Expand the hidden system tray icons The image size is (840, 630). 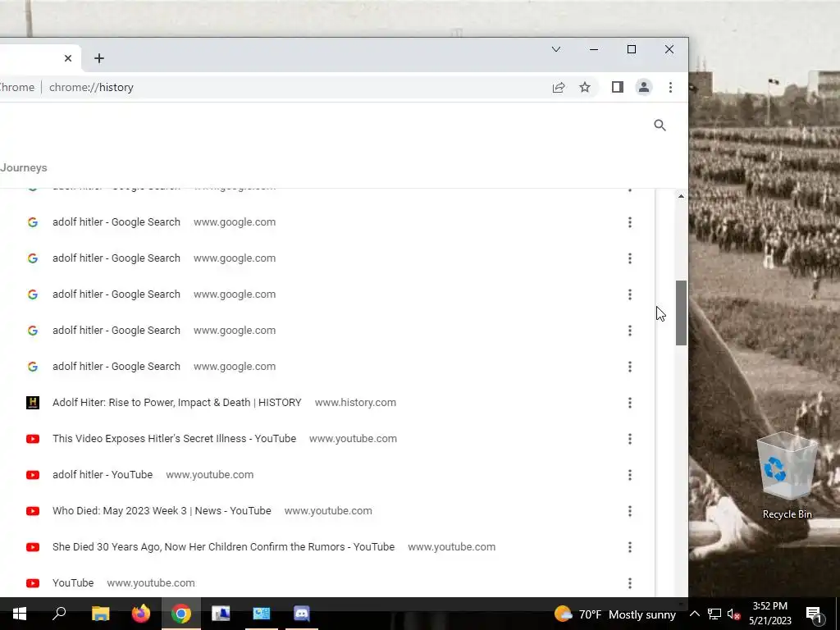(x=694, y=614)
